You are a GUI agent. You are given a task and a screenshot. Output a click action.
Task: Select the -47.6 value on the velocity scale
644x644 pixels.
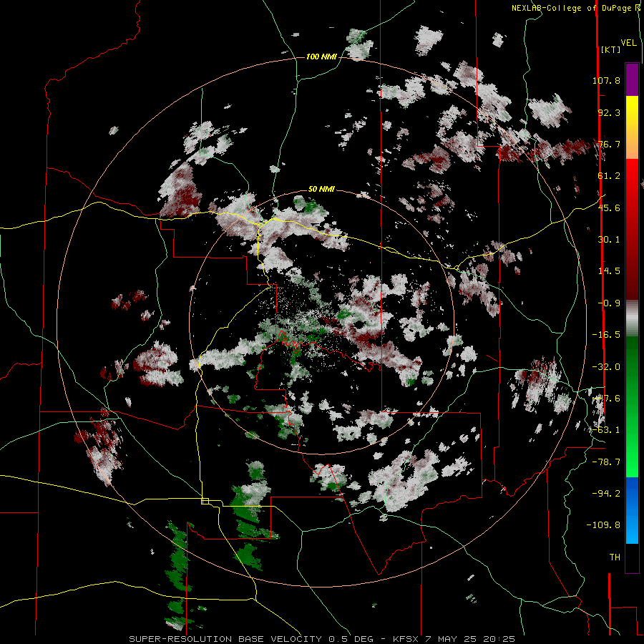pos(606,399)
